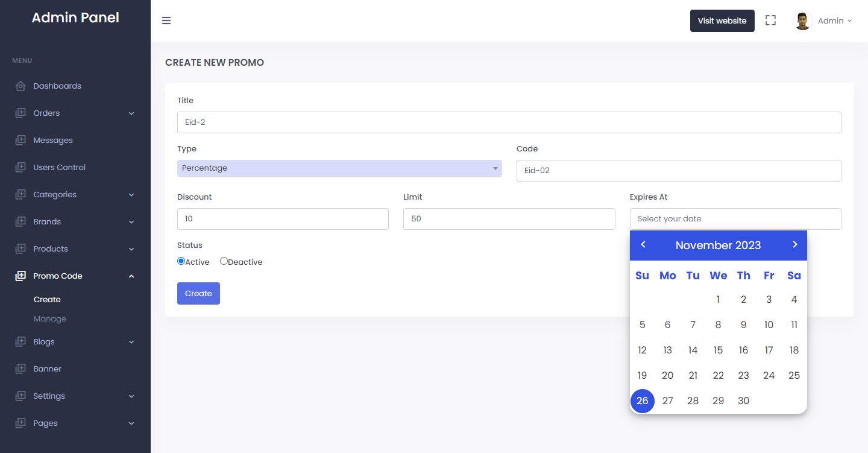Image resolution: width=868 pixels, height=453 pixels.
Task: Select Manage under Promo Code
Action: click(50, 319)
